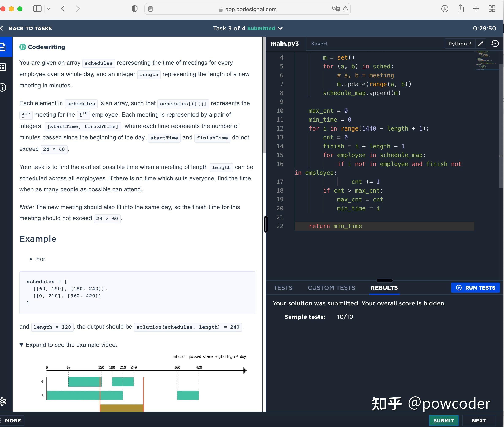Viewport: 504px width, 427px height.
Task: Click the info circle sidebar icon
Action: click(3, 87)
